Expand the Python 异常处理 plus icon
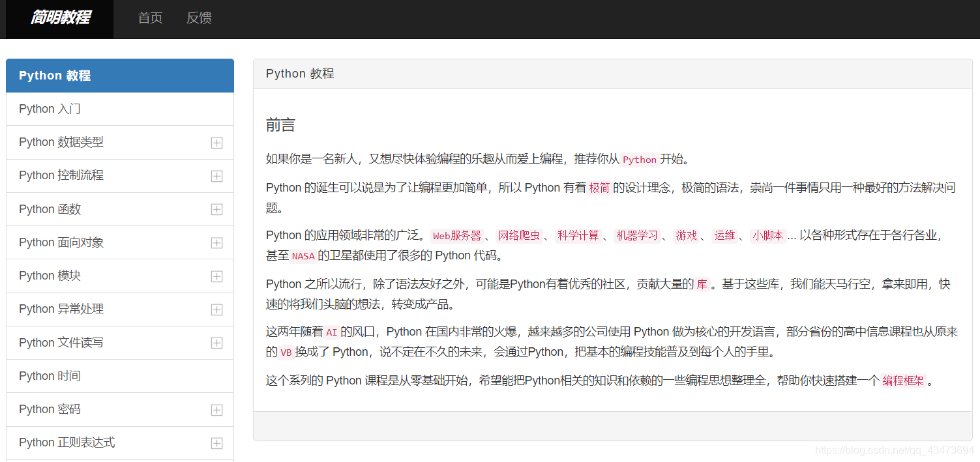 point(217,310)
